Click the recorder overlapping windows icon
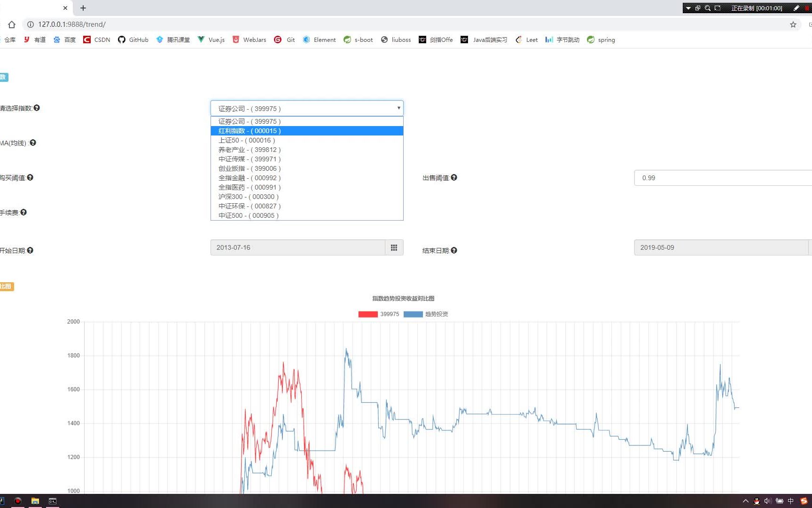 (x=698, y=8)
